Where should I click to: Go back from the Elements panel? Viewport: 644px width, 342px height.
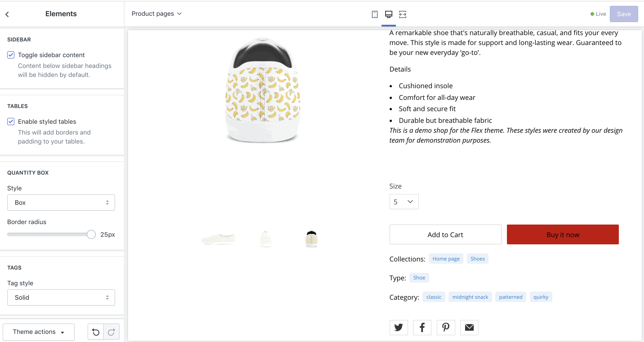tap(7, 14)
